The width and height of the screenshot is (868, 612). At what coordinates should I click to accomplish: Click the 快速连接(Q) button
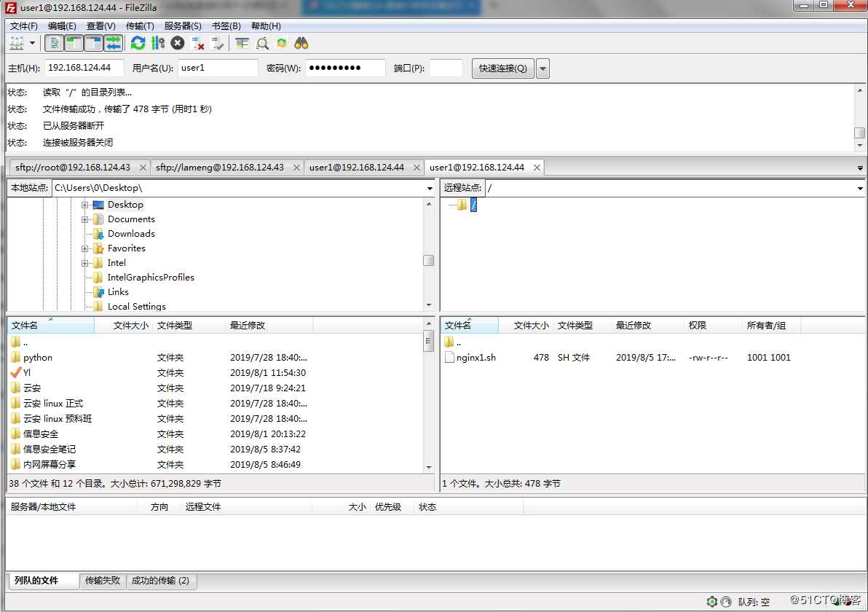[x=502, y=68]
